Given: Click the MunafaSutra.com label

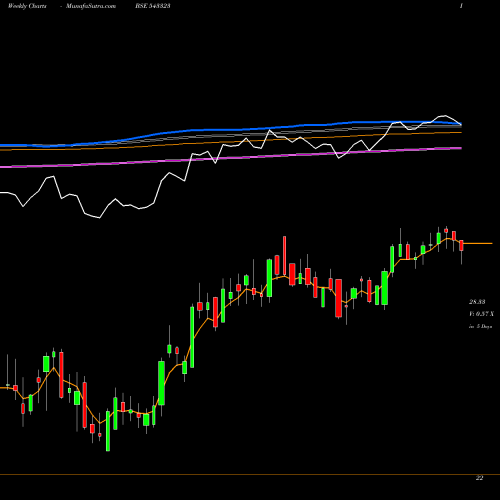Looking at the screenshot, I should 91,6.
